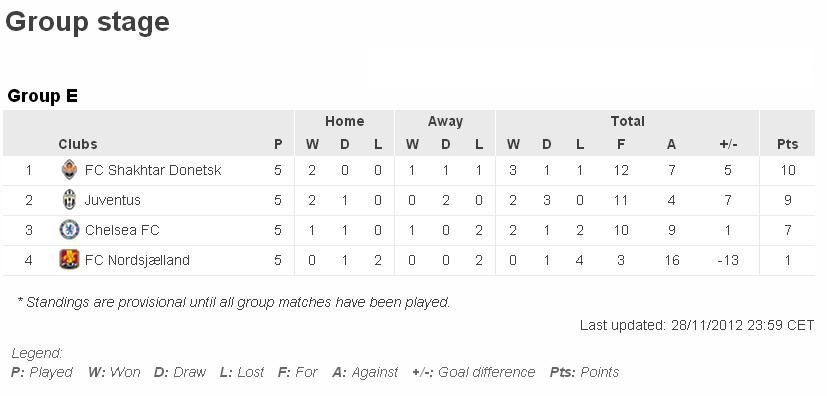Click the Pts column header
The image size is (827, 396).
[787, 144]
